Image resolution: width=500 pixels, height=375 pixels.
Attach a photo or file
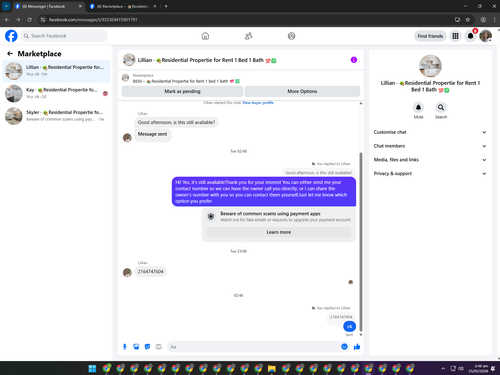136,347
